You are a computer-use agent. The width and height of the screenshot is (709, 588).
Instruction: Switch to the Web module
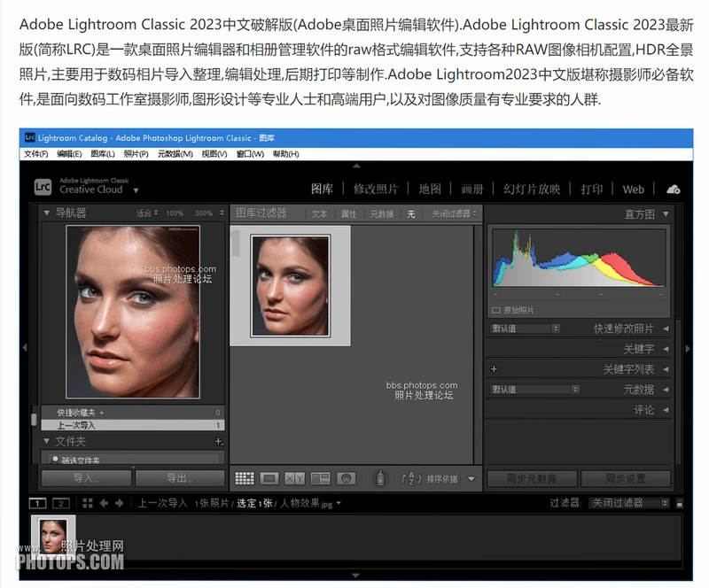[633, 189]
